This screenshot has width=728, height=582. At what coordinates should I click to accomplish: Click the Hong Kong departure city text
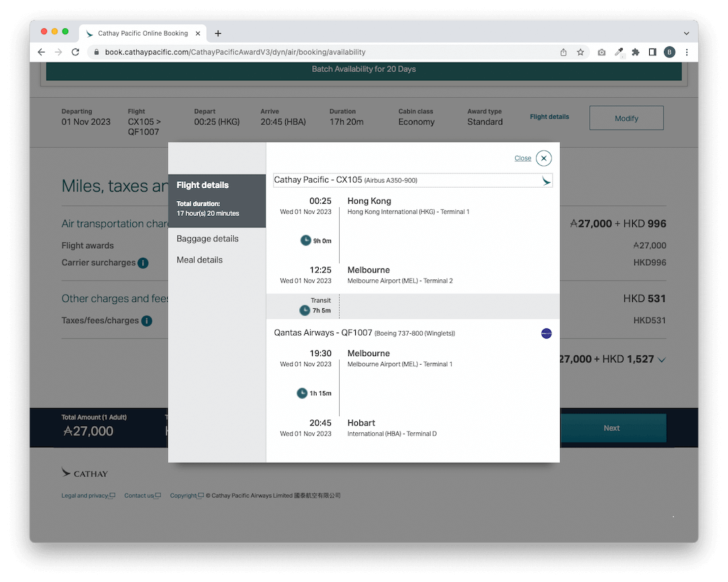(x=369, y=201)
